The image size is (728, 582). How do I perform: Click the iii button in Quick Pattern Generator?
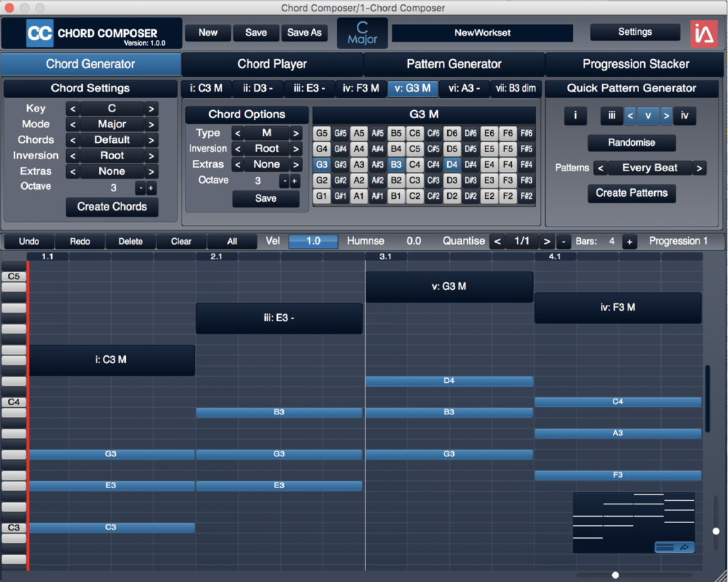(x=611, y=116)
